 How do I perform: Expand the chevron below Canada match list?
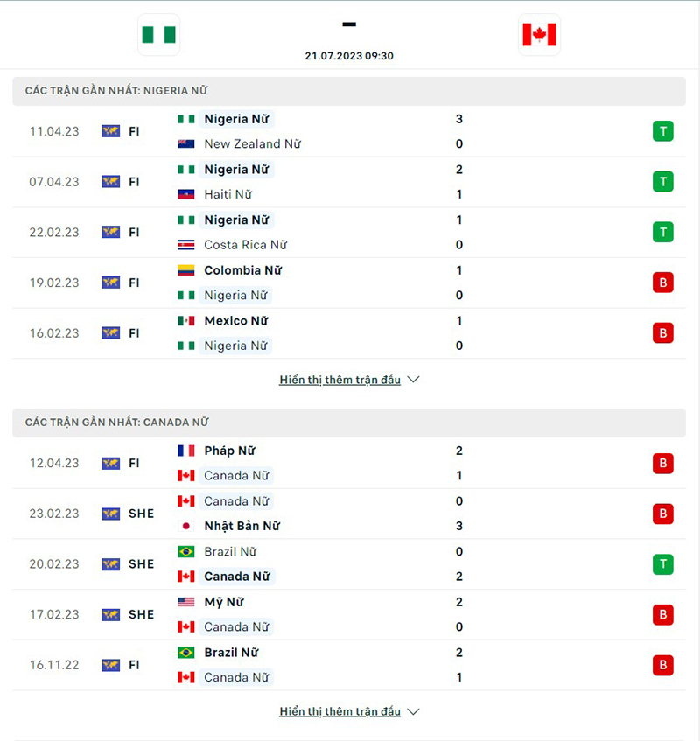click(x=411, y=711)
